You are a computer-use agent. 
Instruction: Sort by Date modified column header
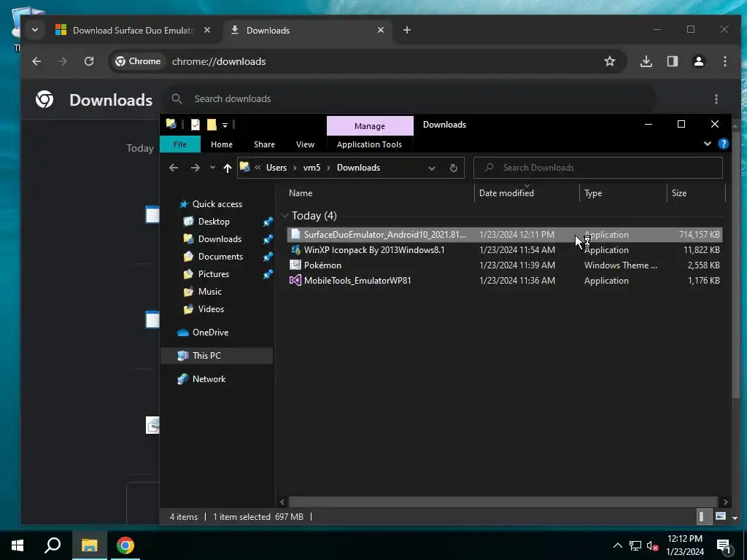[x=527, y=192]
